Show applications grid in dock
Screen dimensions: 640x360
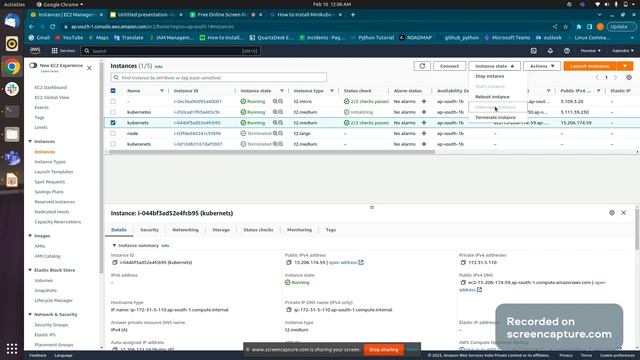[x=11, y=348]
